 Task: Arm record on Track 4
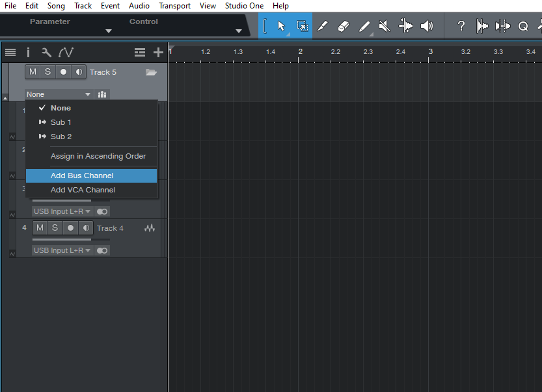[70, 228]
